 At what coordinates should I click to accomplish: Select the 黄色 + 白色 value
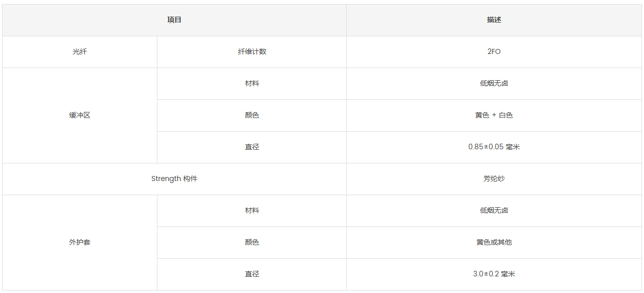494,115
